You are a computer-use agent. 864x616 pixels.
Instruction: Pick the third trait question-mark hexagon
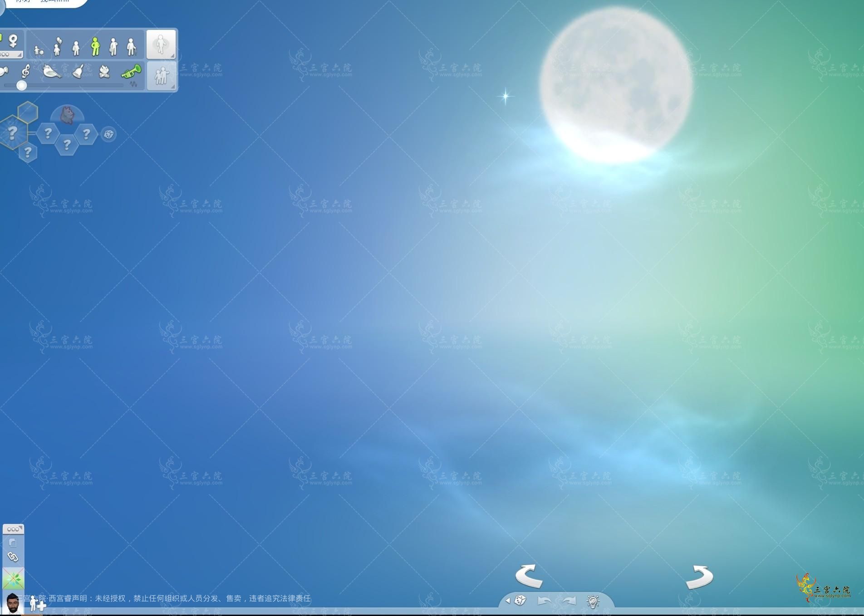(86, 134)
